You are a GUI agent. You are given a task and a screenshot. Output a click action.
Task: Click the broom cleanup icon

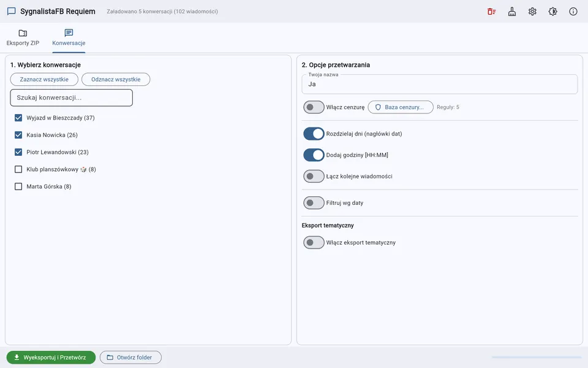click(x=512, y=12)
